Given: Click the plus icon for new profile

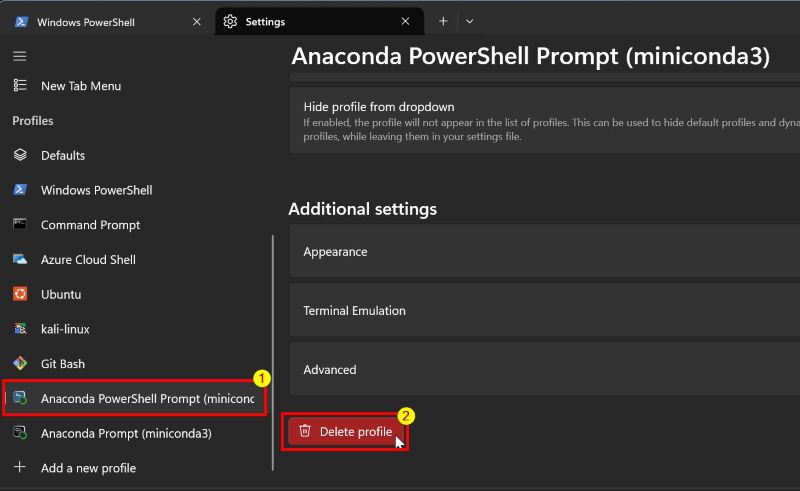Looking at the screenshot, I should (19, 468).
